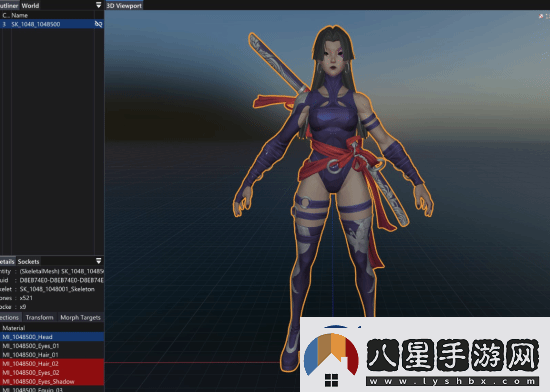Open the Transform tab

(x=39, y=317)
